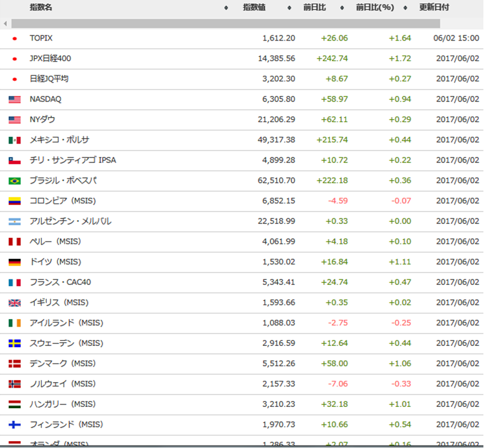Select チリ・サンティアゴ IPSA index name
Viewport: 484px width, 448px height.
pyautogui.click(x=73, y=160)
